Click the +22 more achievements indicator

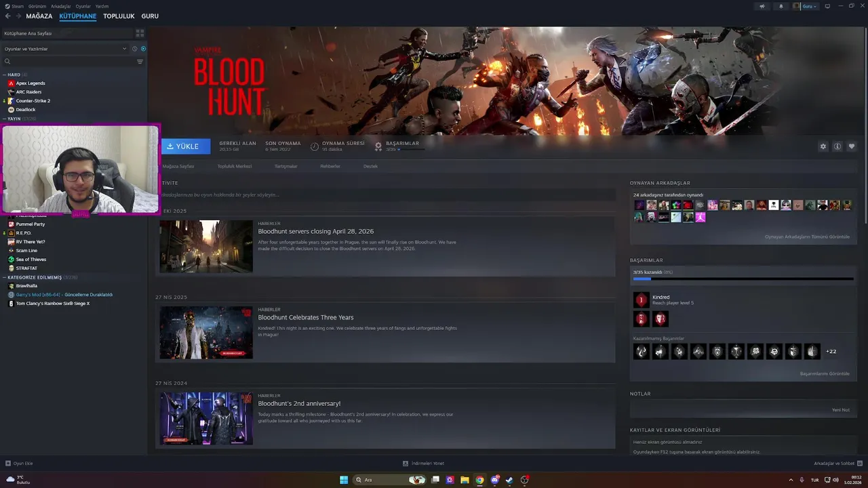(x=831, y=352)
